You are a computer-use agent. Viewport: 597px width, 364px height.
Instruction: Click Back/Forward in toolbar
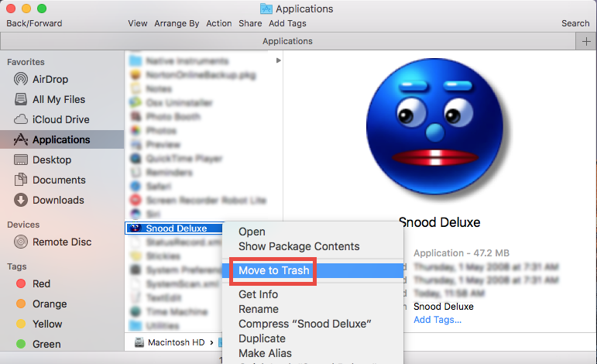[34, 23]
